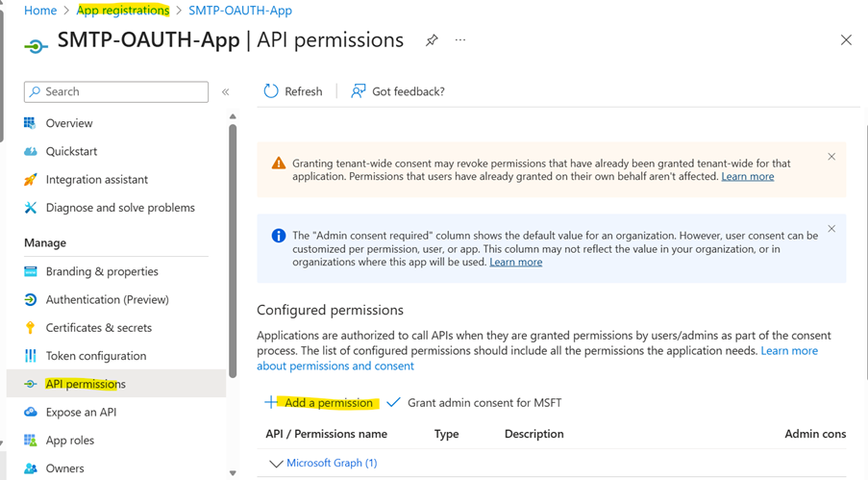The width and height of the screenshot is (868, 480).
Task: Dismiss the tenant-wide consent warning banner
Action: coord(831,157)
